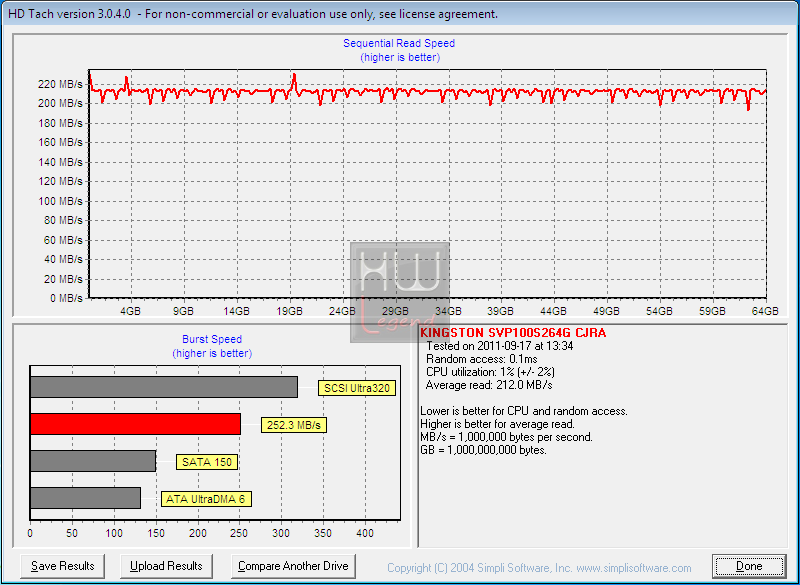Click the gray SATA 150 bar
This screenshot has width=800, height=585.
click(93, 461)
